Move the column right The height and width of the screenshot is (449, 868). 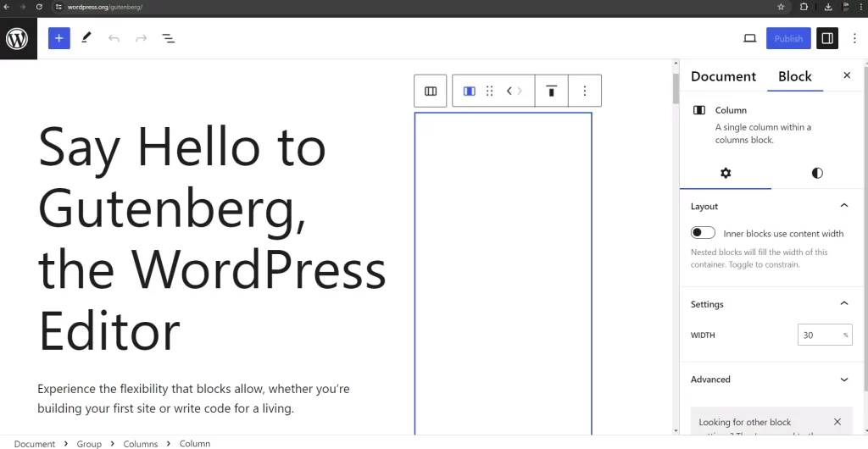(520, 91)
